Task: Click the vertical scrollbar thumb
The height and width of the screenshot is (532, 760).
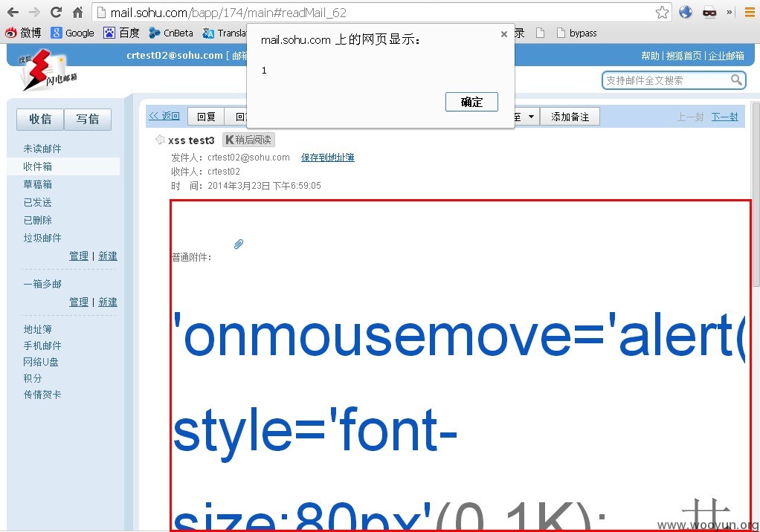Action: pyautogui.click(x=756, y=194)
